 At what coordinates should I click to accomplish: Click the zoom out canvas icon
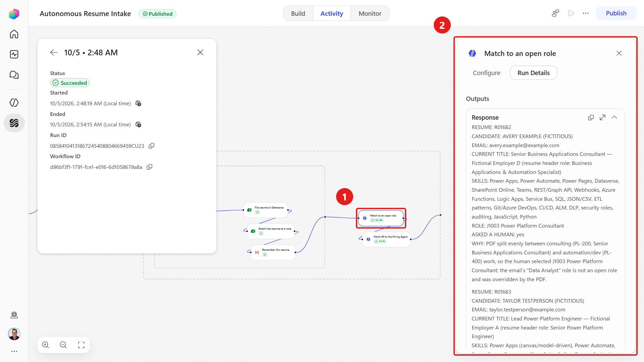[63, 345]
